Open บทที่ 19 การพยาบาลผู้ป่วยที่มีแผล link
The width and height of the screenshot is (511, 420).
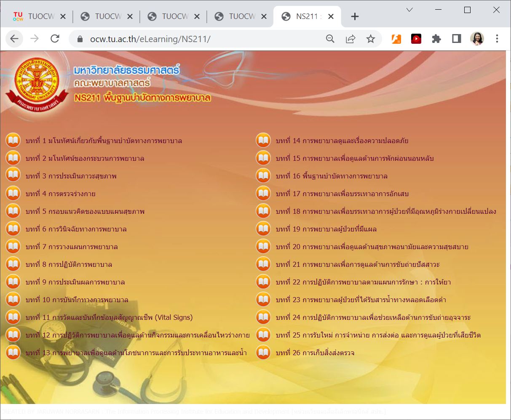point(326,229)
